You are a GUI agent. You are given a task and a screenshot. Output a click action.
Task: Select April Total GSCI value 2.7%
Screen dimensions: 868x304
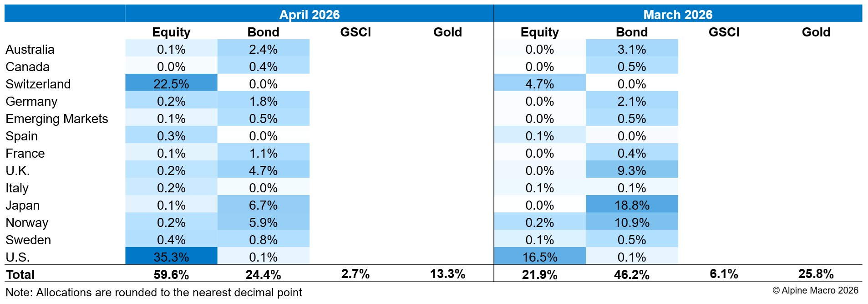tap(355, 274)
